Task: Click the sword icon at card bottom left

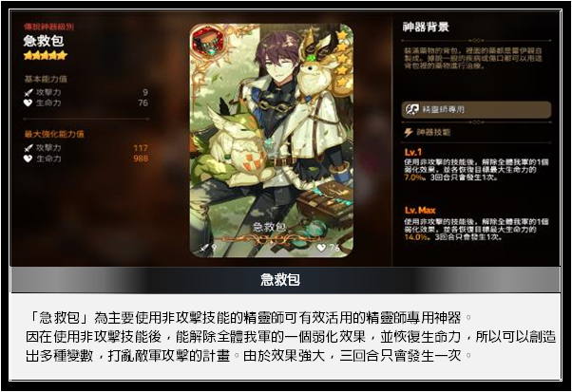Action: 204,248
